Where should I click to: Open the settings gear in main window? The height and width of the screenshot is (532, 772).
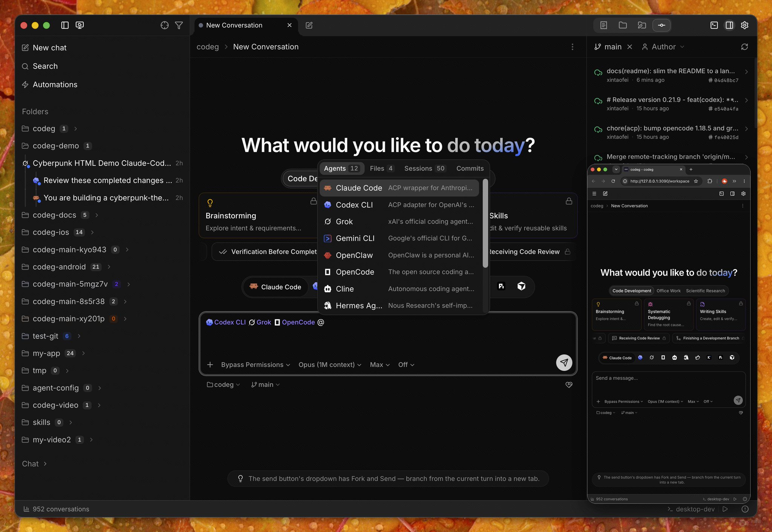(x=744, y=25)
